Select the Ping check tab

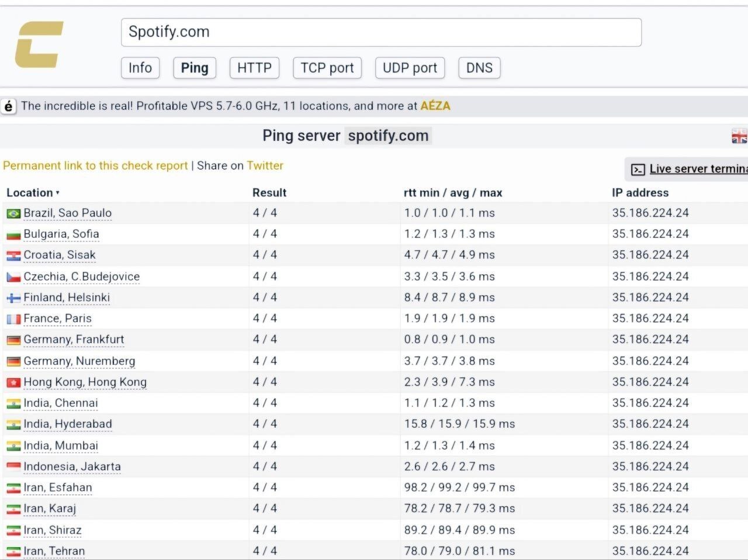[x=195, y=68]
